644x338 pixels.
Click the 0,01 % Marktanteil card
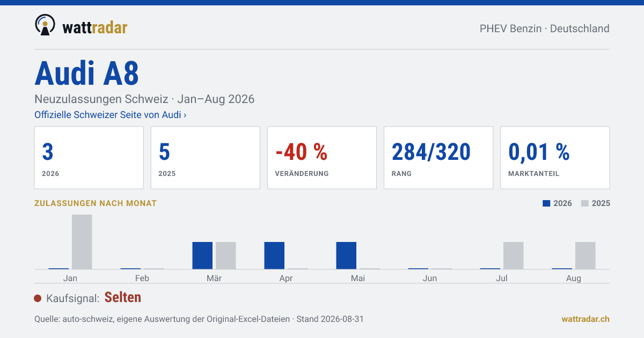tap(555, 158)
